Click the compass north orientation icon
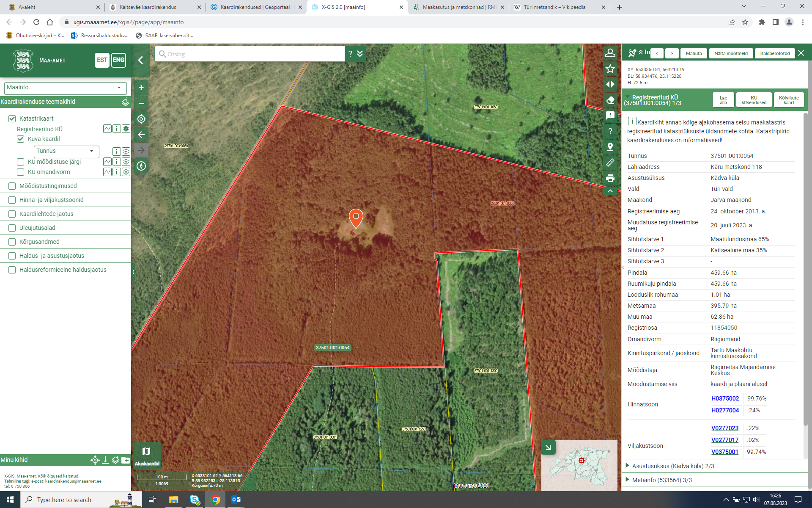The image size is (812, 508). 141,166
